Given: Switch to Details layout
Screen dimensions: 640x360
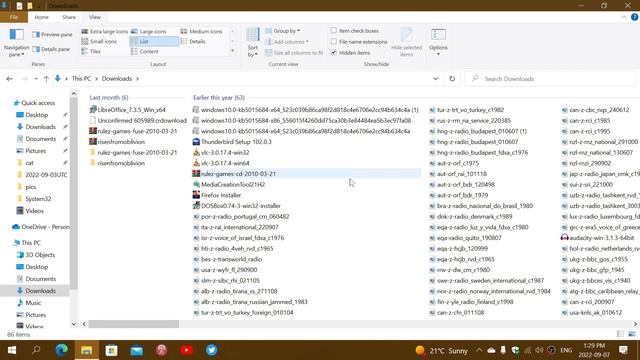Looking at the screenshot, I should pos(193,42).
